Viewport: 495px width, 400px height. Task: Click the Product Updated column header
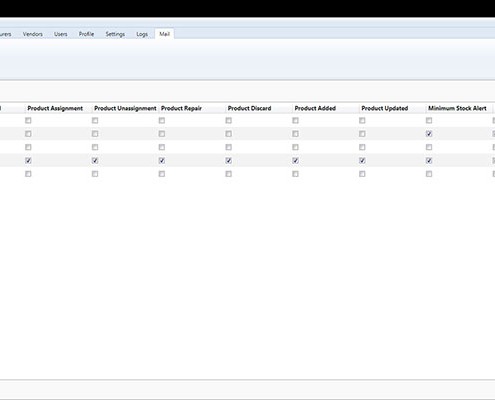pos(385,108)
